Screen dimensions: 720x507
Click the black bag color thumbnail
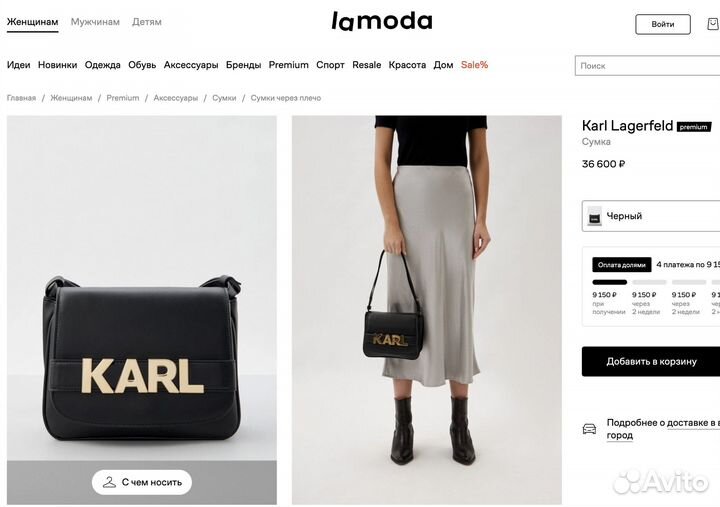tap(595, 216)
